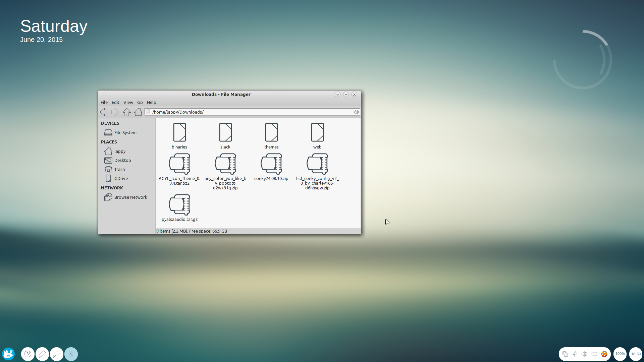Viewport: 644px width, 362px height.
Task: Open the volume speaker tray icon
Action: [584, 354]
